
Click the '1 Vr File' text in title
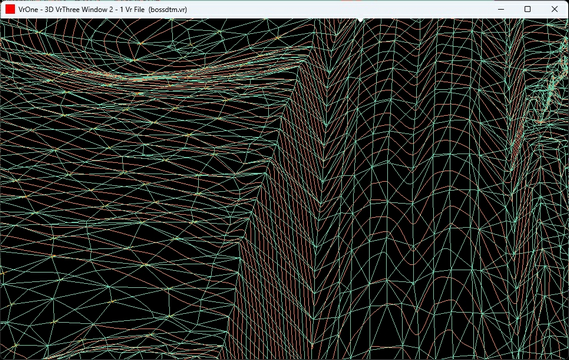click(x=132, y=9)
